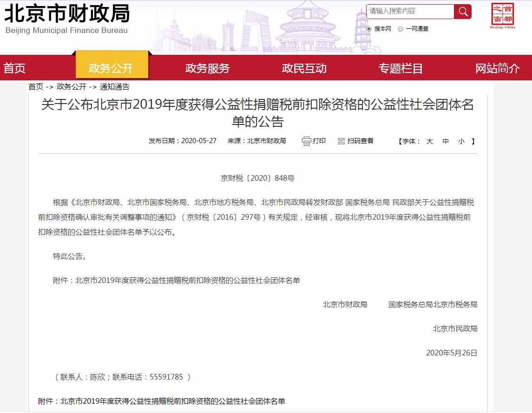Open the bottom attachment 附件 list link

(x=172, y=401)
